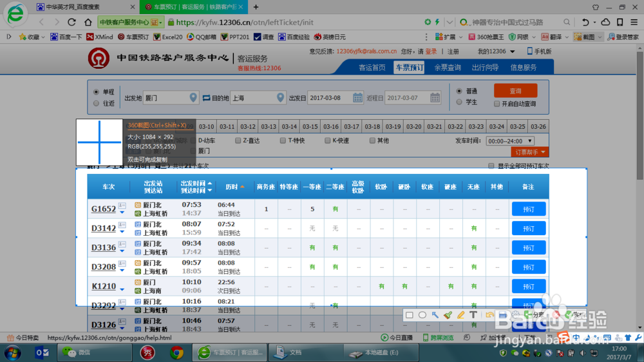The width and height of the screenshot is (644, 362).
Task: Select the 03-15 date tab
Action: click(x=310, y=126)
